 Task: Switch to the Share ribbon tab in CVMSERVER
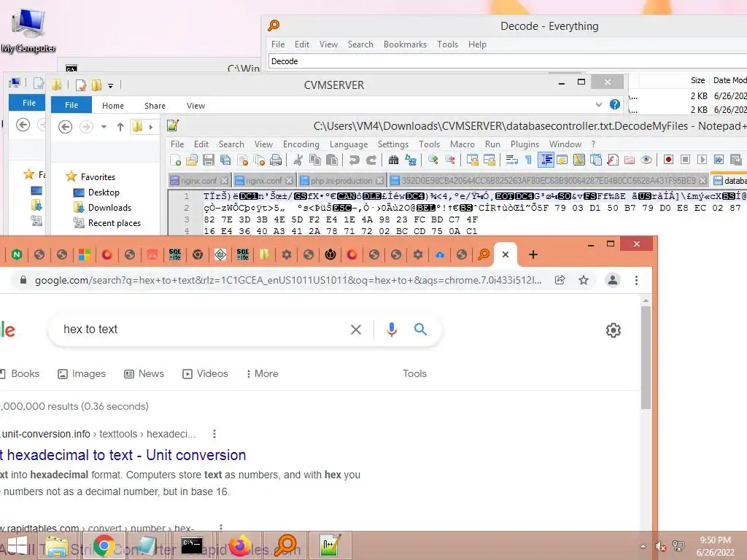tap(155, 106)
